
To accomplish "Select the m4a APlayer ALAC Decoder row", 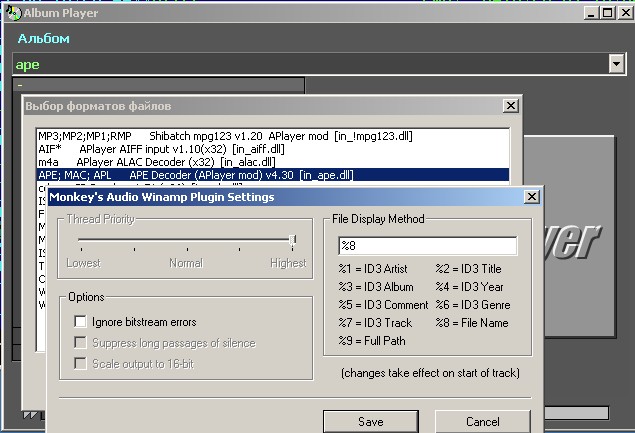I will coord(273,162).
